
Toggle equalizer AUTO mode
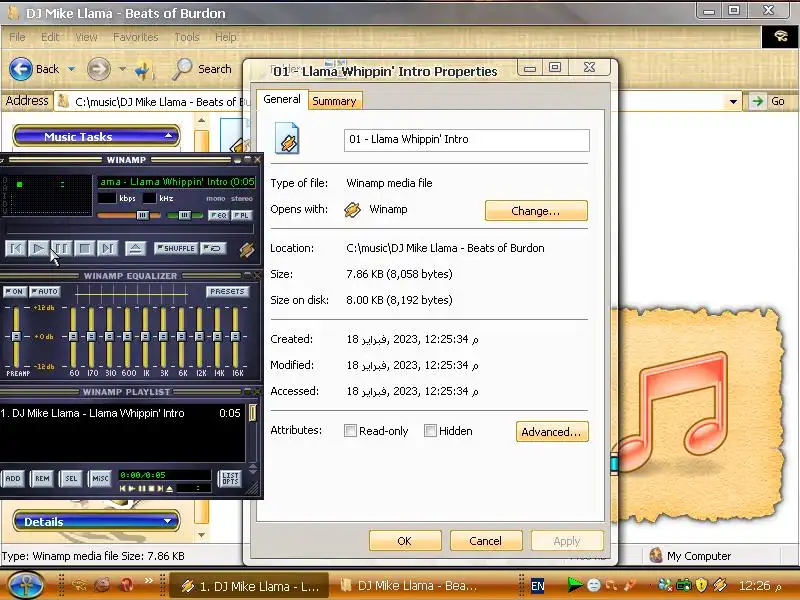(45, 291)
